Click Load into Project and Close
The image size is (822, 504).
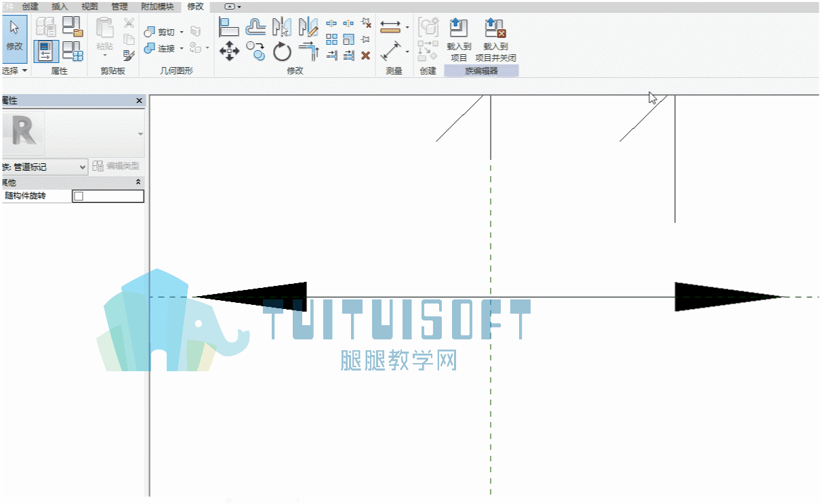495,40
